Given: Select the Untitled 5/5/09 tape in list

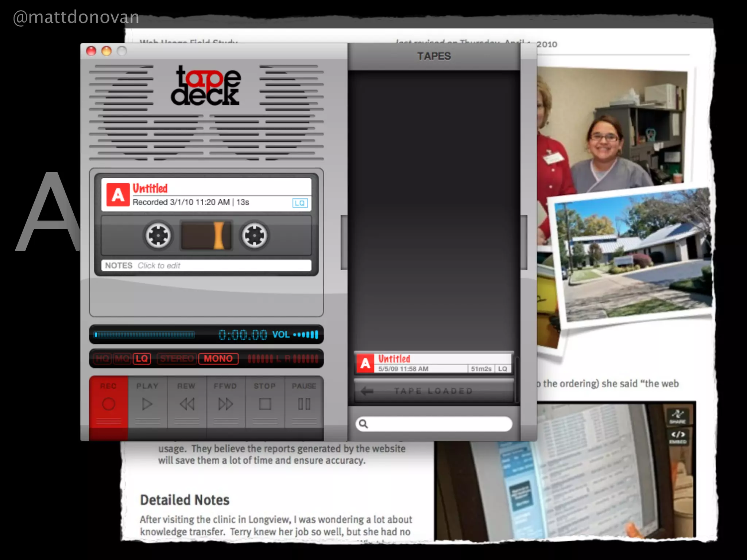Looking at the screenshot, I should pos(433,363).
